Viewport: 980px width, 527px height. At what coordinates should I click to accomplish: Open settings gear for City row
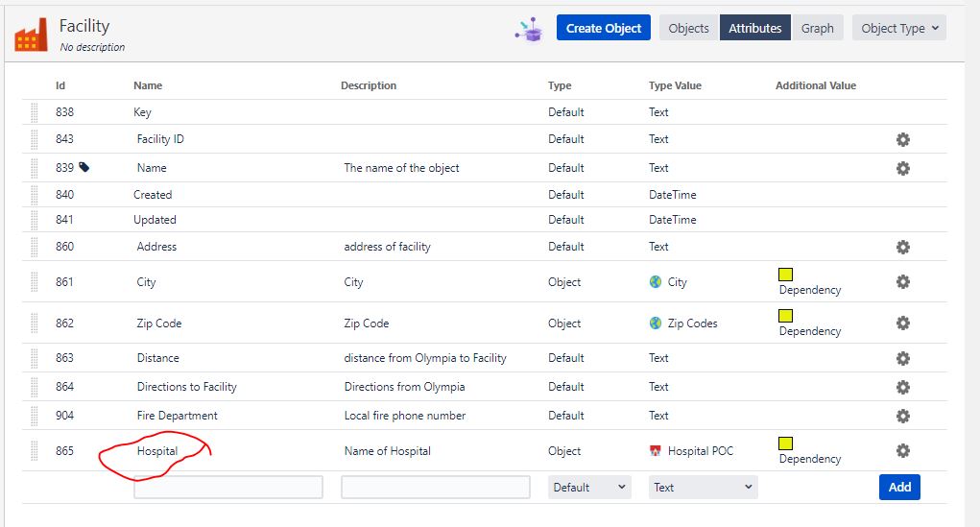click(902, 282)
